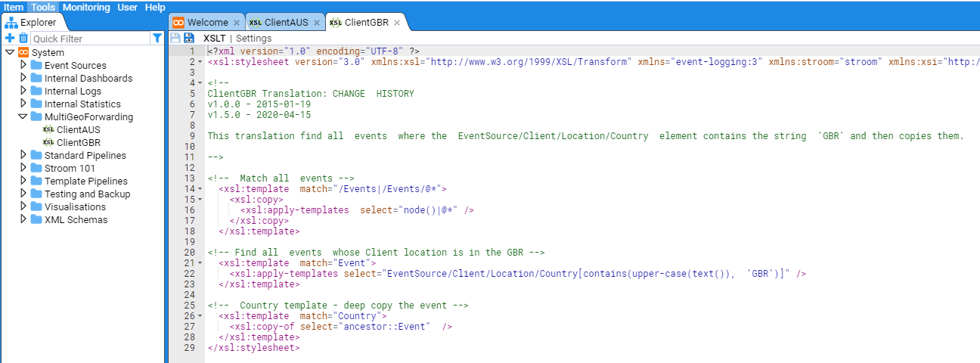
Task: Close the ClientAUS tab
Action: coord(316,23)
